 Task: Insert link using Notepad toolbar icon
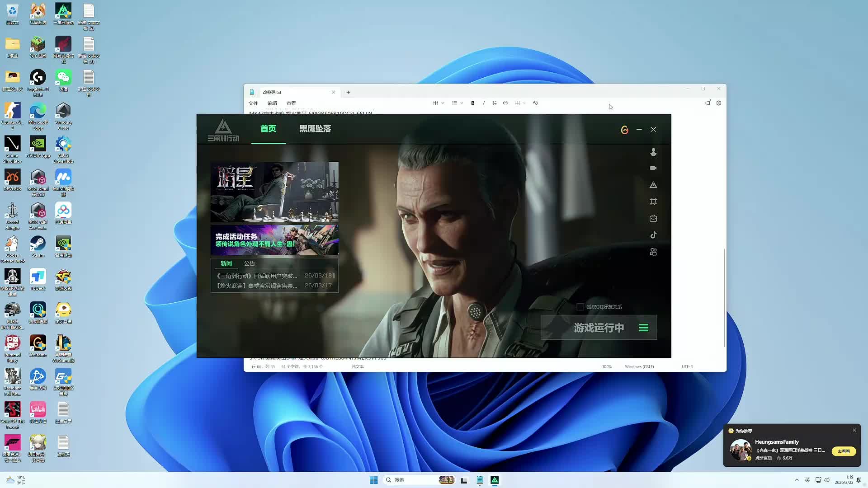click(505, 103)
